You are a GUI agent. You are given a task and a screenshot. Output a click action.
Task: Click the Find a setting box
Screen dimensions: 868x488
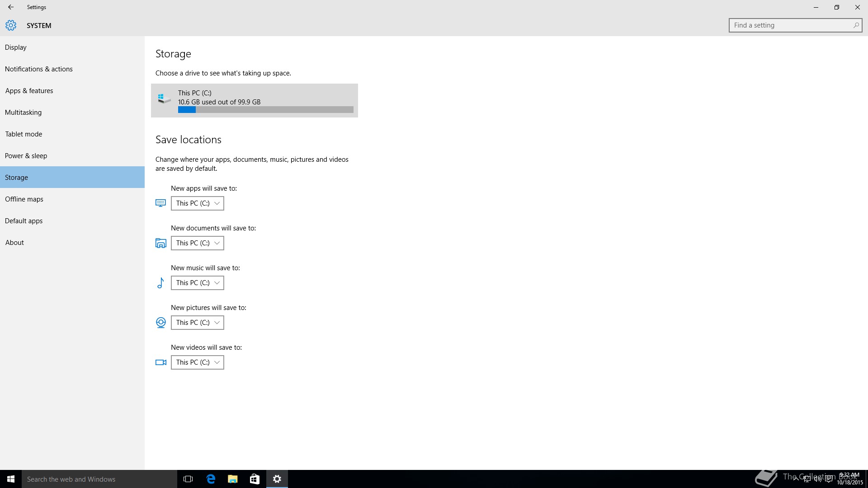pos(791,25)
